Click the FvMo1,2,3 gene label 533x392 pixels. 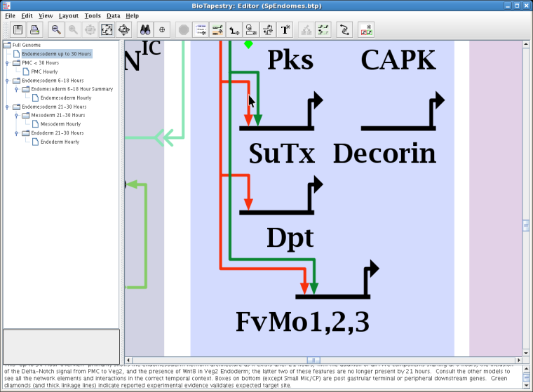tap(302, 321)
